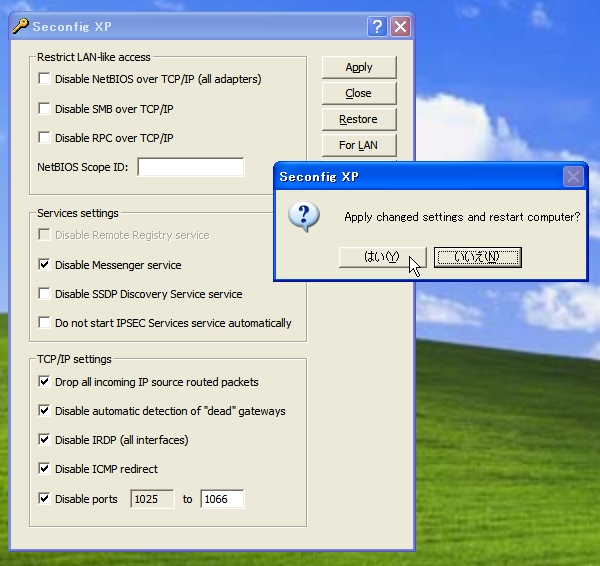
Task: Click the NetBIOS Scope ID input field
Action: tap(191, 167)
